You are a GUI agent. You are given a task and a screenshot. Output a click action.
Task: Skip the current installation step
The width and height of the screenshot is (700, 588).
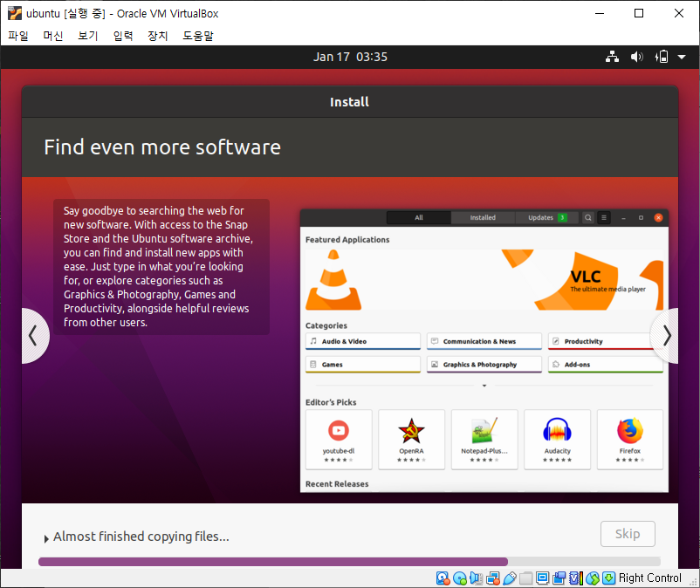point(628,534)
